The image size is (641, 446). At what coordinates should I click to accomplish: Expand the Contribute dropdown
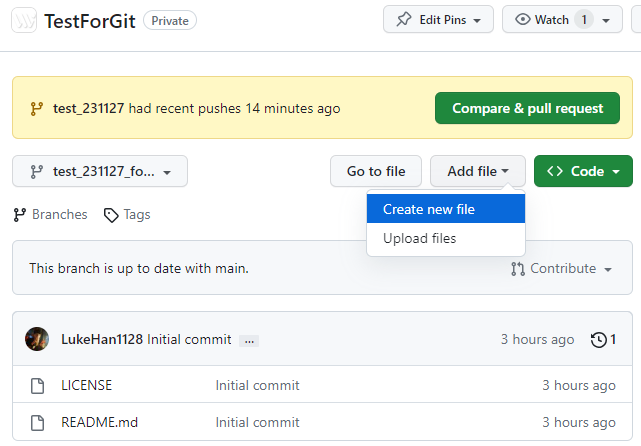(x=561, y=269)
